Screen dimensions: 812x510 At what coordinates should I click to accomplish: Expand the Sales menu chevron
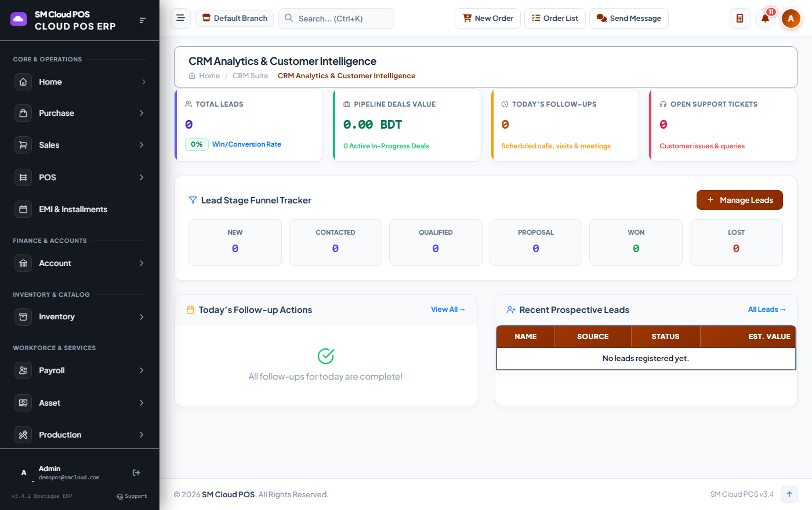click(x=142, y=145)
